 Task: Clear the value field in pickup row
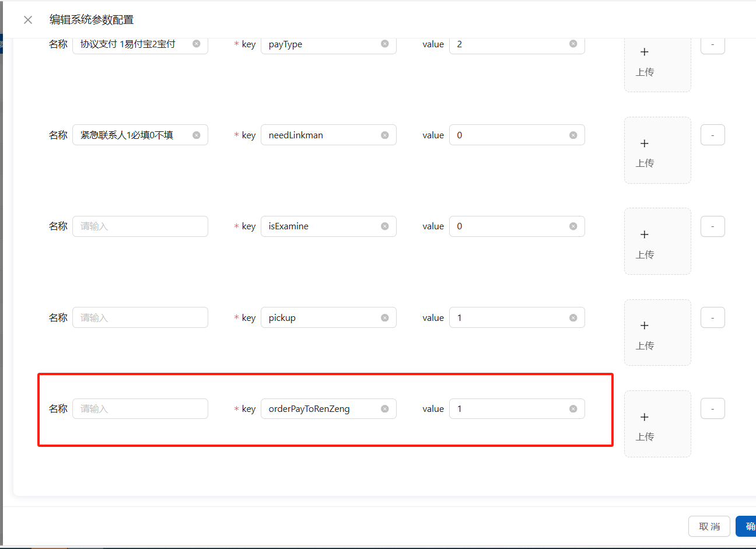point(573,317)
